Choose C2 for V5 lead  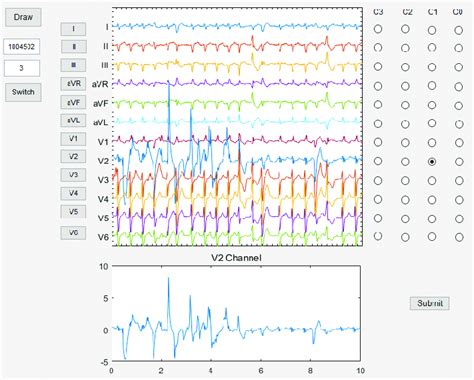click(x=405, y=219)
